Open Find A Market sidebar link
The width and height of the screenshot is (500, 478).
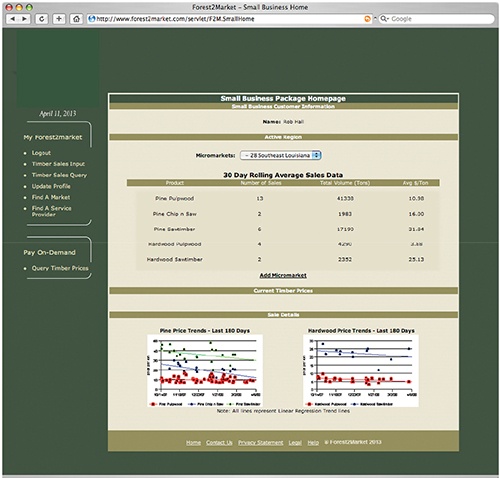(51, 197)
